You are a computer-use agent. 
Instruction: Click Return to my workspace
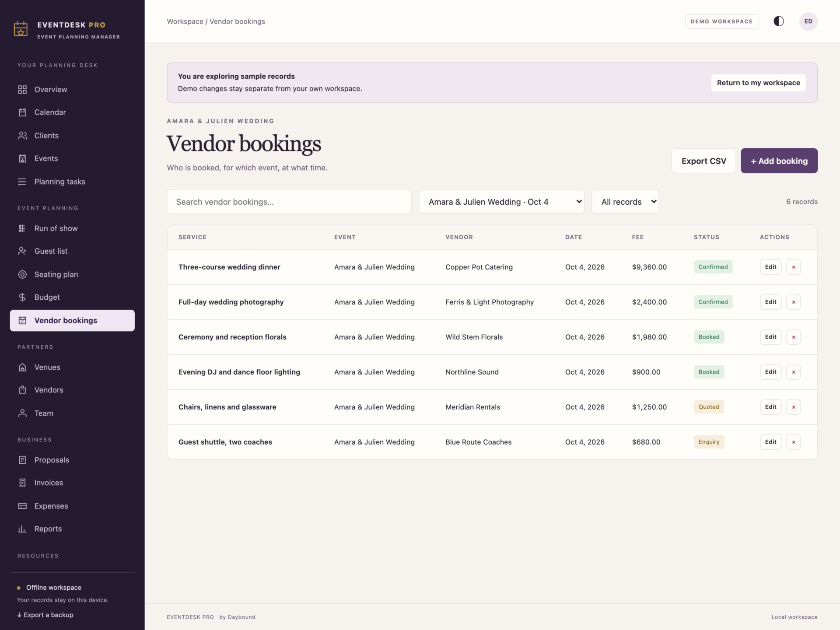[758, 83]
